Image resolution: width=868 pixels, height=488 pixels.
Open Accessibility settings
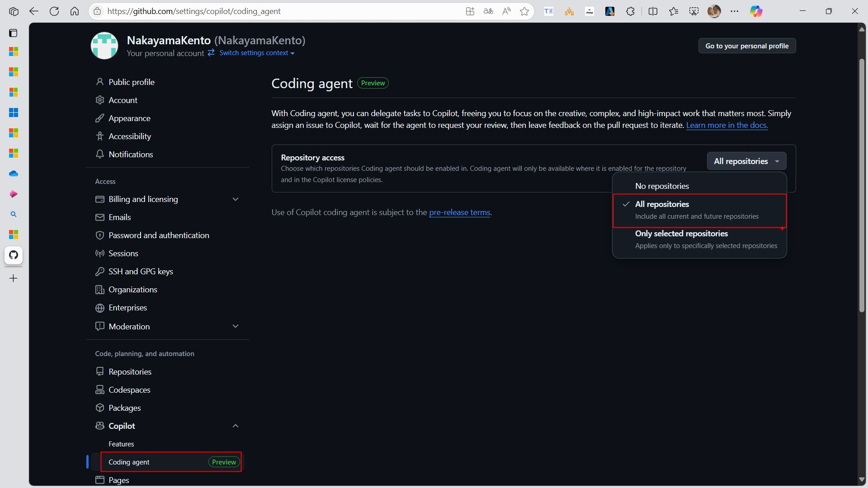(x=130, y=136)
